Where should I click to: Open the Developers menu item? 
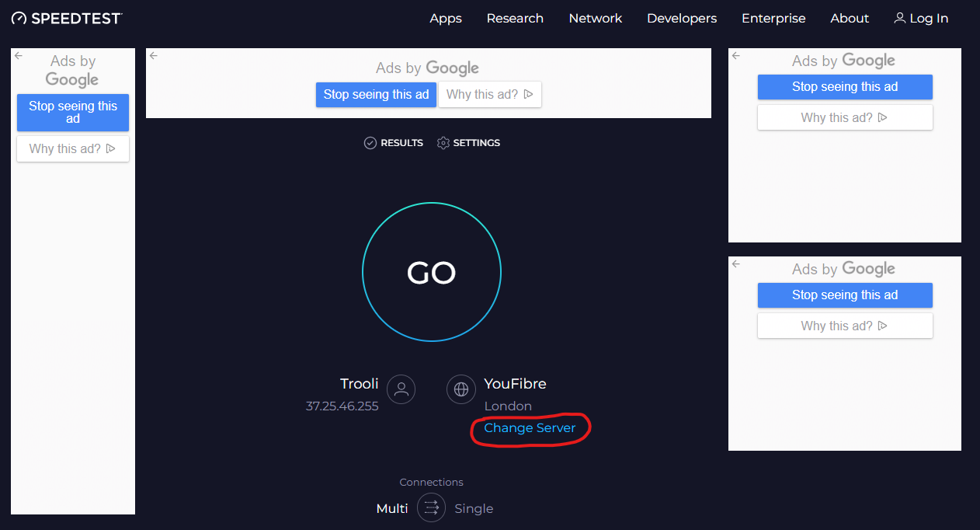[x=682, y=19]
